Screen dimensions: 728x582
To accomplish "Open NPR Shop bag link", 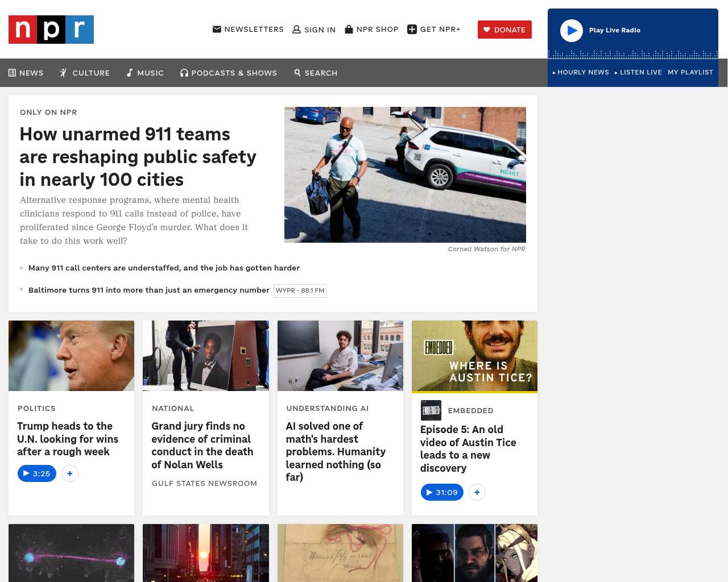I will (x=371, y=30).
